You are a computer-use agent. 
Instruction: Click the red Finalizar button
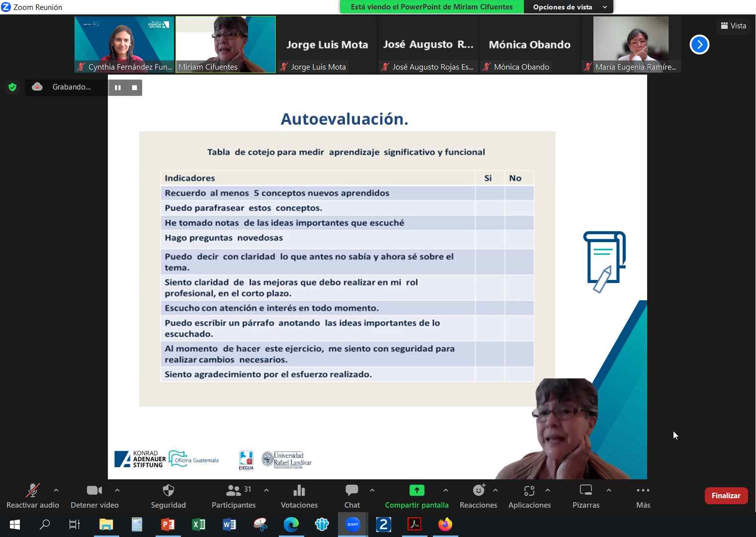coord(726,496)
